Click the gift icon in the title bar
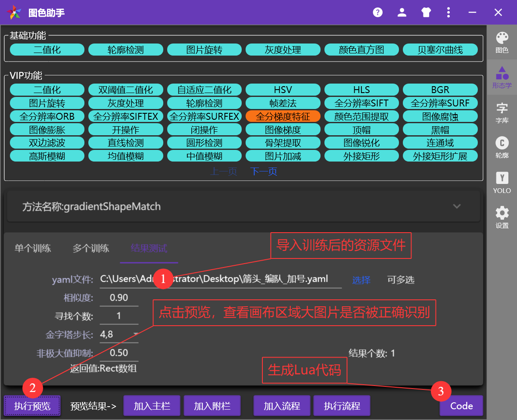Screen dimensions: 517x420 426,12
